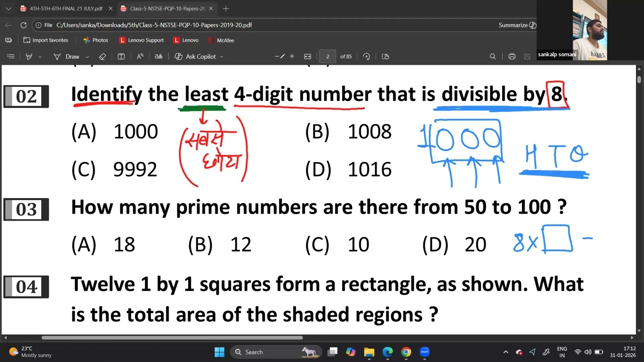Print the PDF document

click(x=512, y=56)
